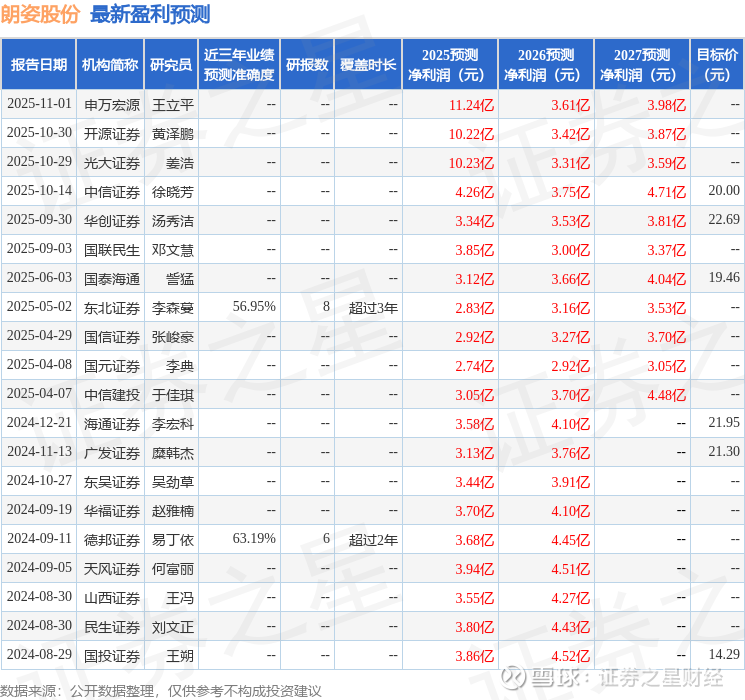Select the 覆盖时长 column header
745x700 pixels.
368,65
